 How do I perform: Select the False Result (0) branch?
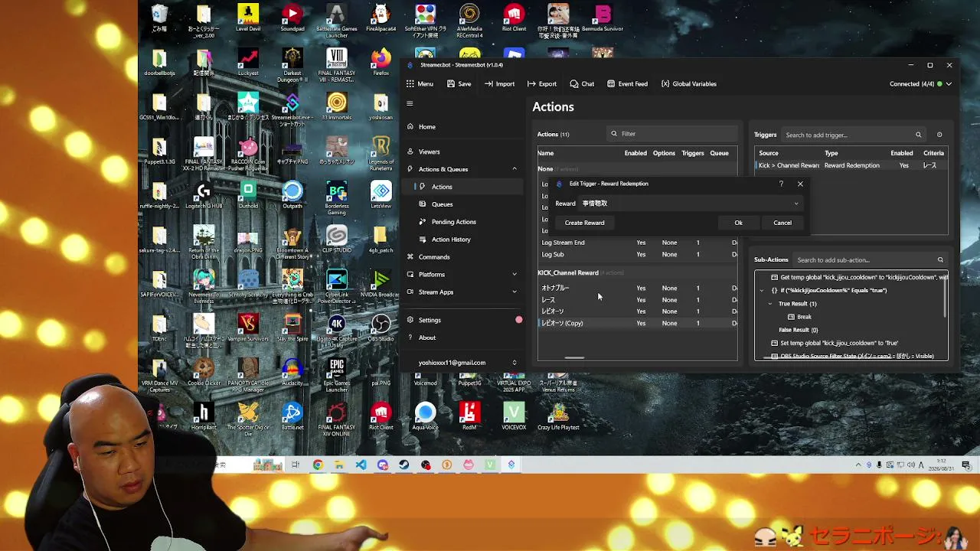pos(798,330)
